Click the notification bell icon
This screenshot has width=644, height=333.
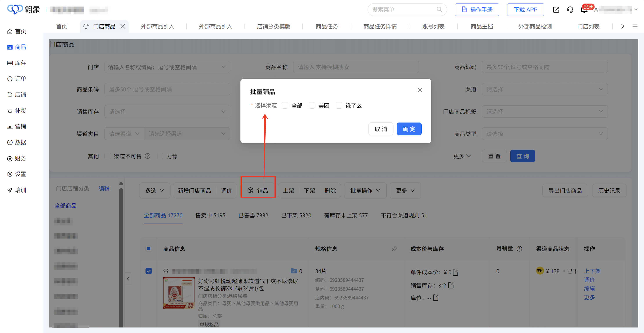(584, 10)
